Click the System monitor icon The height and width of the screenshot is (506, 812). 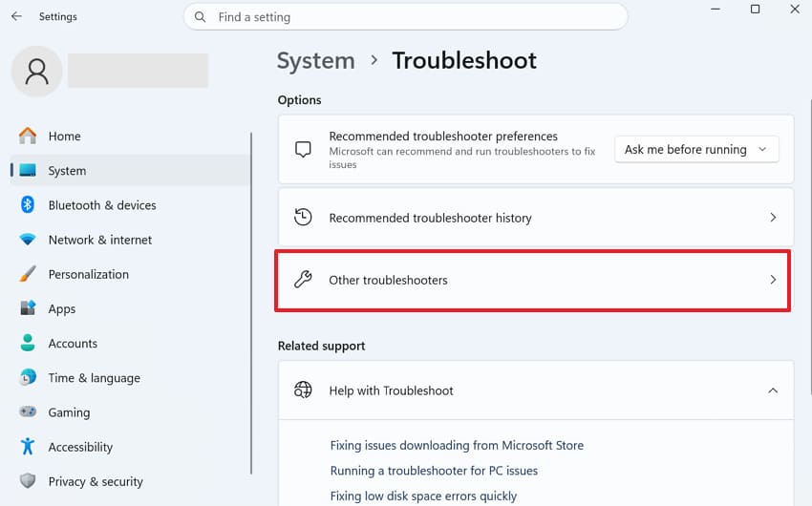click(28, 170)
